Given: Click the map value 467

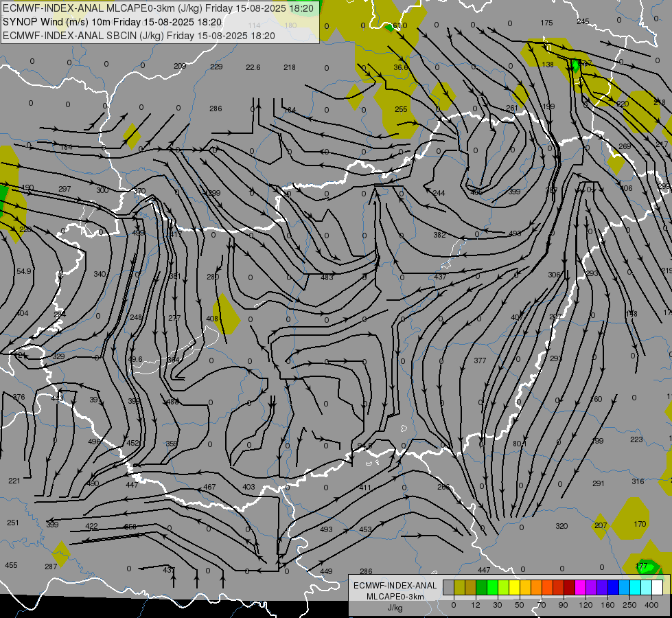Looking at the screenshot, I should click(209, 488).
